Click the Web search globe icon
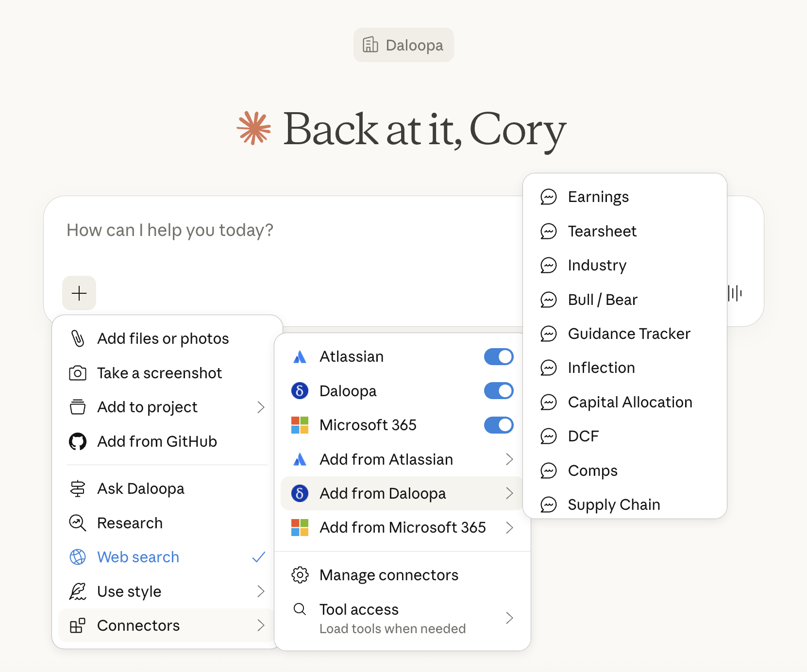This screenshot has height=672, width=807. [x=78, y=557]
